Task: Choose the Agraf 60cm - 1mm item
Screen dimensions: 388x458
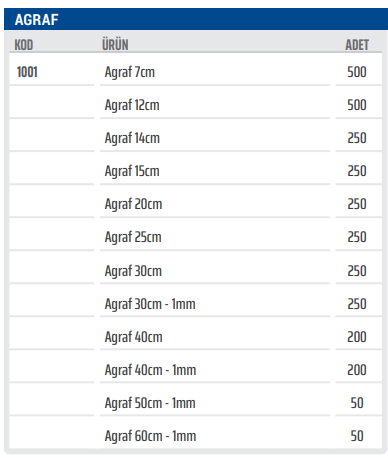Action: pyautogui.click(x=150, y=436)
